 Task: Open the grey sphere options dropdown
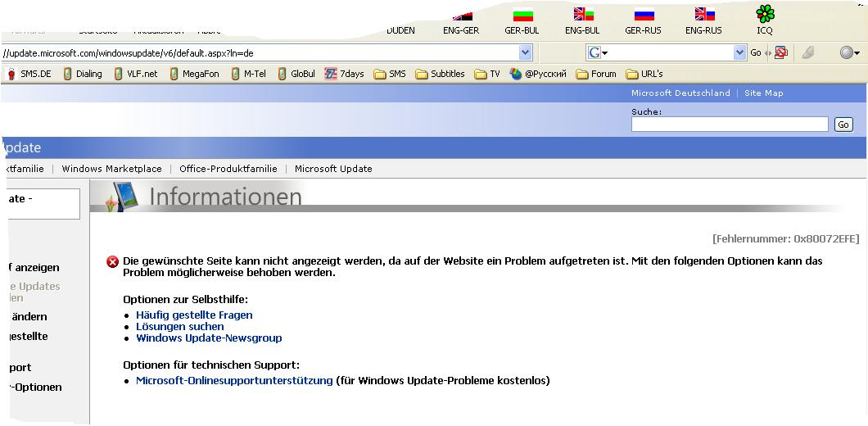pos(850,52)
